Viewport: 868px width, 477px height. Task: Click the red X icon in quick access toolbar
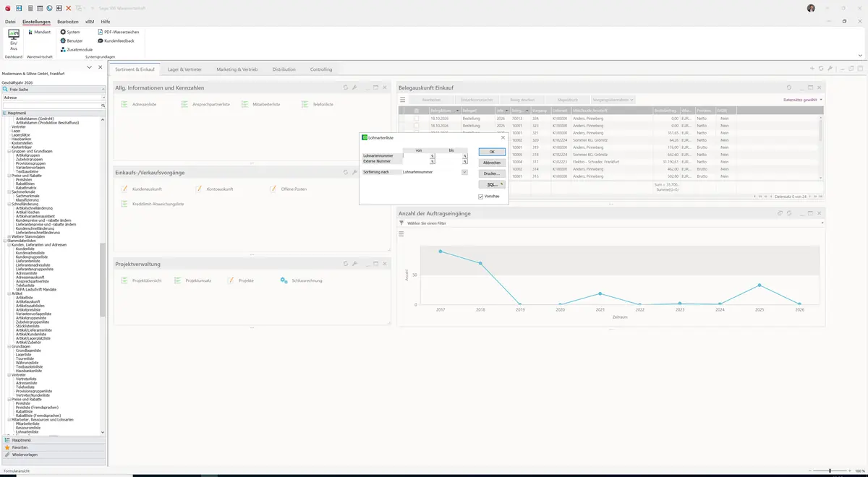pos(69,8)
